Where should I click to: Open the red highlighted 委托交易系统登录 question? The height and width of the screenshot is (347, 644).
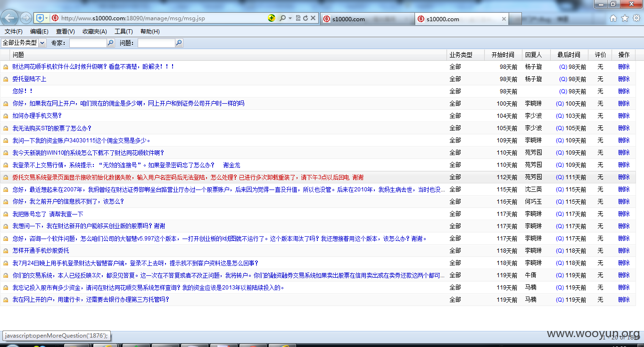pos(188,177)
